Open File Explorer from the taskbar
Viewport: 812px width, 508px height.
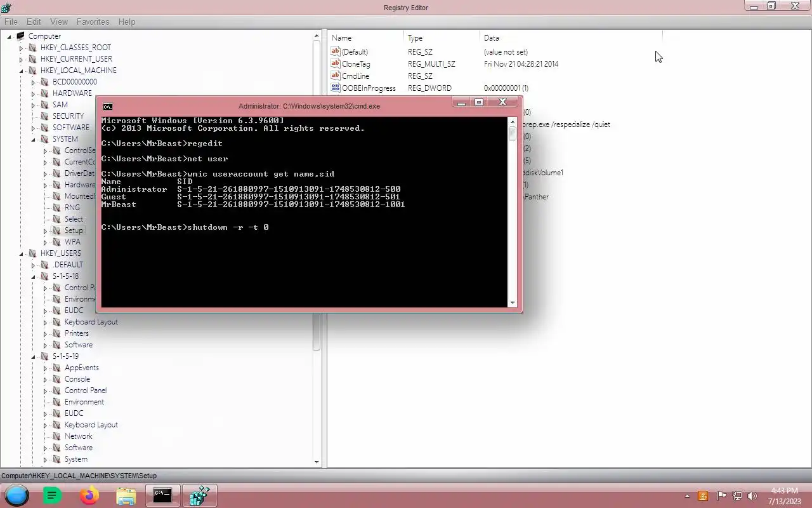pos(126,496)
